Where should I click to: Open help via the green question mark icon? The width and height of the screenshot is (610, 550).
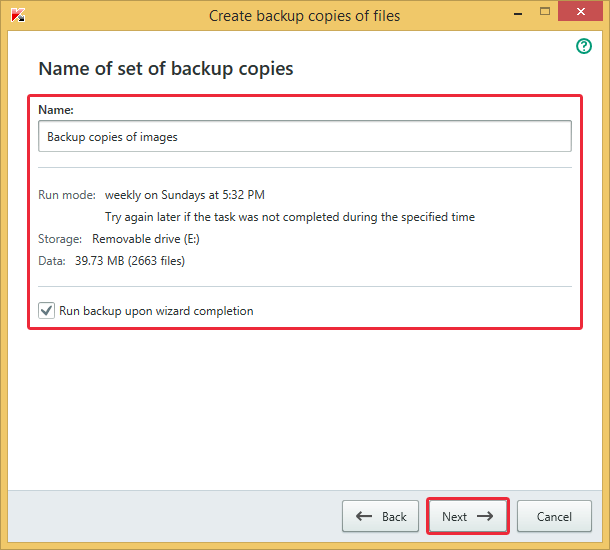coord(584,46)
